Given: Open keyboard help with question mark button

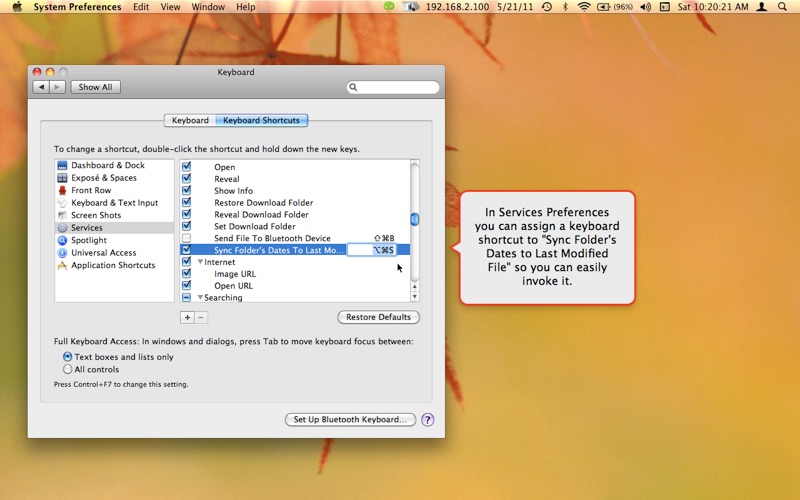Looking at the screenshot, I should coord(428,419).
